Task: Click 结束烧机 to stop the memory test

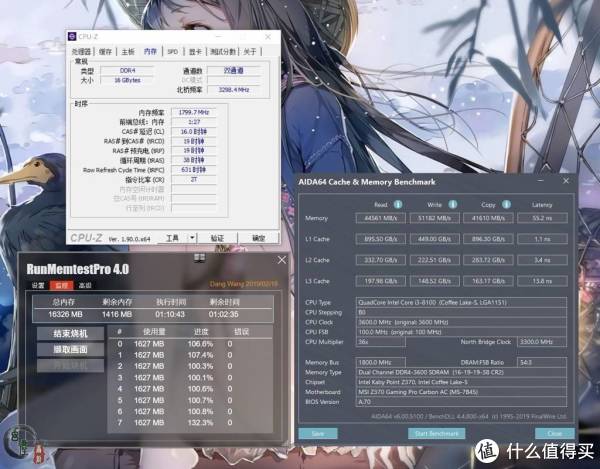Action: point(70,334)
